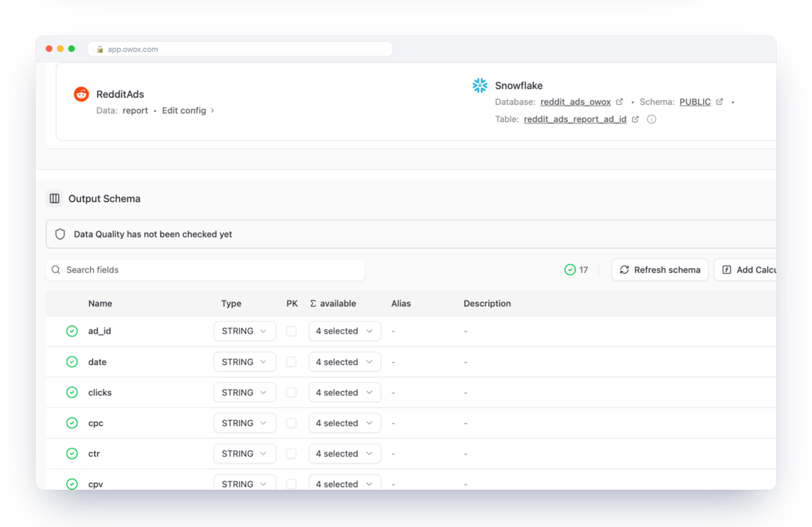The width and height of the screenshot is (812, 527).
Task: Click the Refresh schema button
Action: (660, 270)
